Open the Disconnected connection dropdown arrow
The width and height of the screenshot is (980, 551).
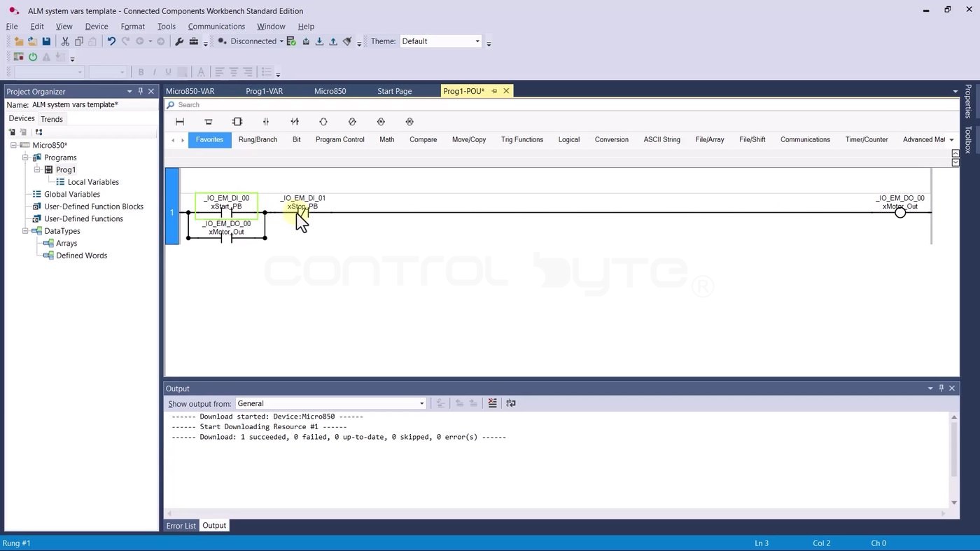pyautogui.click(x=281, y=41)
